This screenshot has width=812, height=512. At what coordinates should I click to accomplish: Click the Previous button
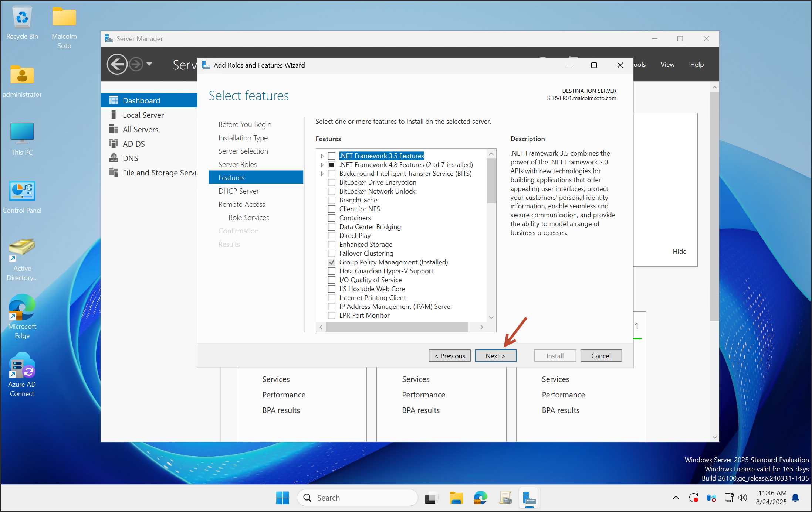[x=450, y=356]
